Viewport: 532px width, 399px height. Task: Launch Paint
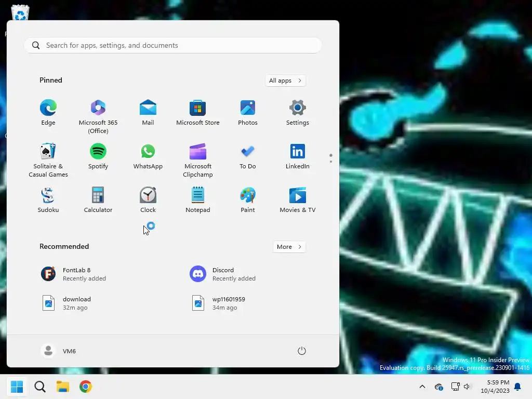pyautogui.click(x=248, y=200)
